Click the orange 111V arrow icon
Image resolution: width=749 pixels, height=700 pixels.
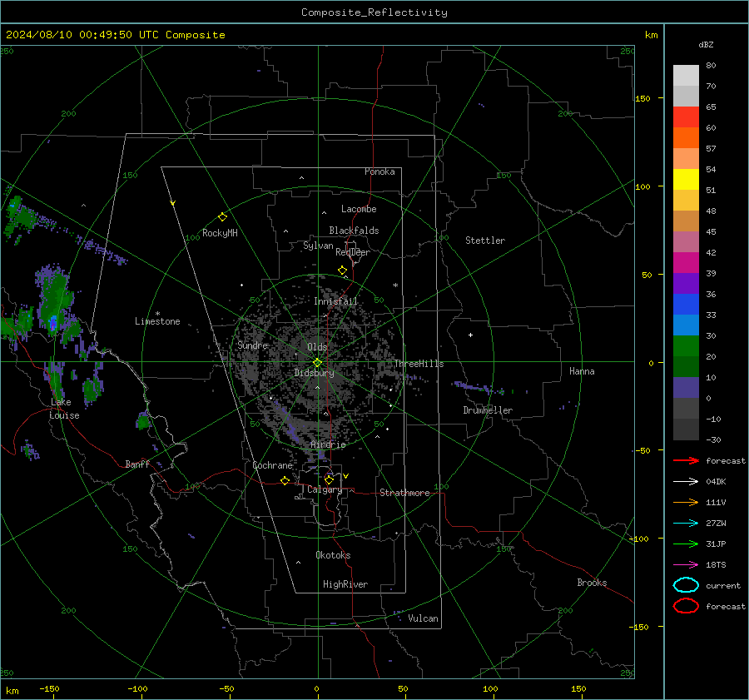pyautogui.click(x=686, y=502)
